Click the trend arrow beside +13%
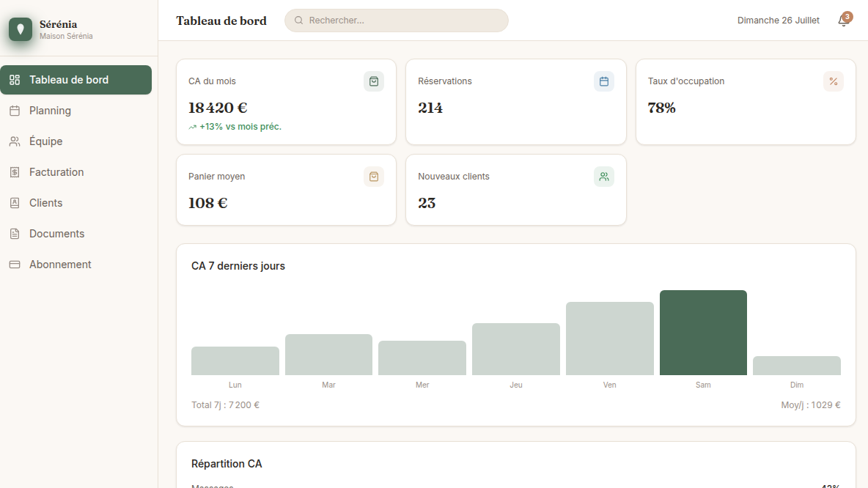This screenshot has height=488, width=868. coord(193,127)
